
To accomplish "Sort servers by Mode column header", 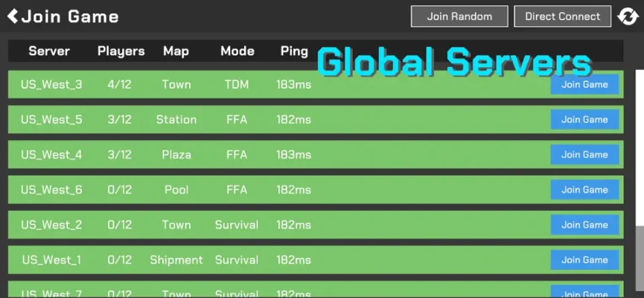I will click(x=237, y=51).
